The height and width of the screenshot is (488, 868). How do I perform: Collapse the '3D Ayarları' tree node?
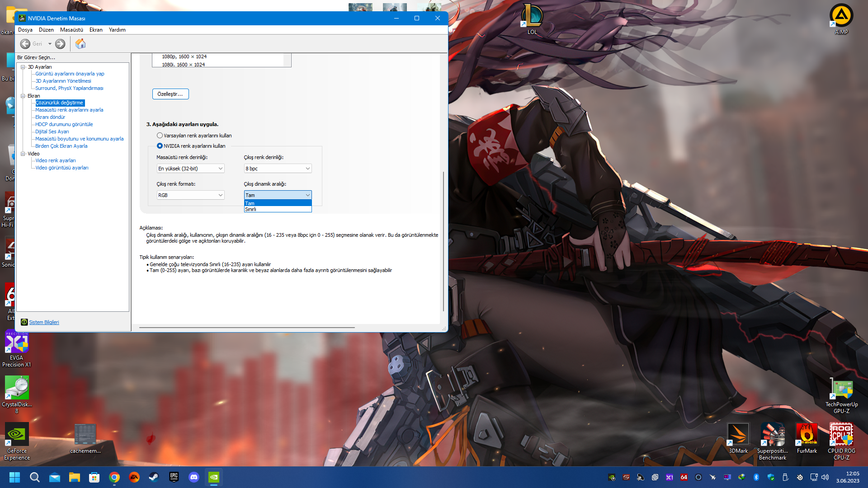23,67
